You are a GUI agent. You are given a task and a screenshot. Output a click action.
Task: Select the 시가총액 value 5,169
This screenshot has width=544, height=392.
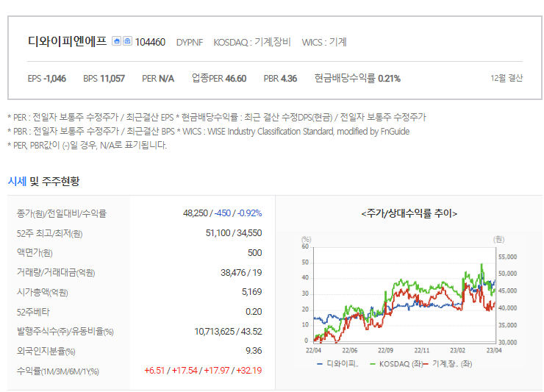tap(252, 292)
